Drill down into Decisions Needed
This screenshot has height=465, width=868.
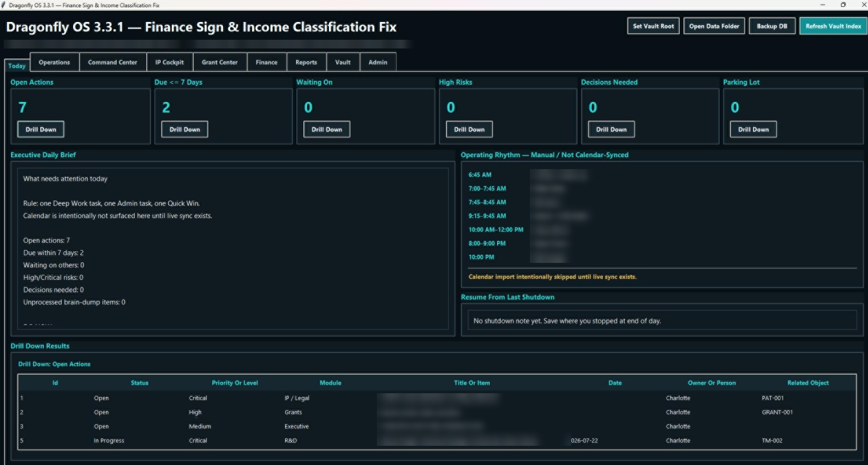(x=611, y=129)
